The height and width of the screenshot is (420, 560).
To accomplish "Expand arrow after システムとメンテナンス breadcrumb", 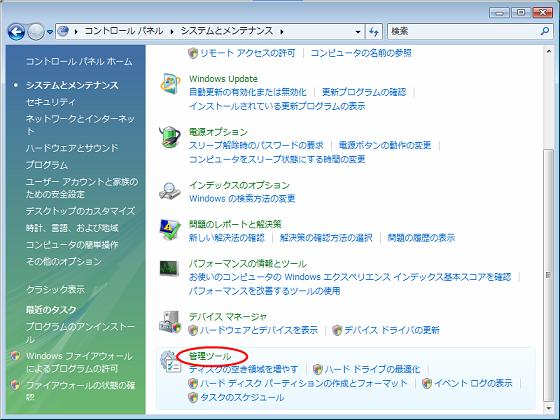I will (282, 32).
